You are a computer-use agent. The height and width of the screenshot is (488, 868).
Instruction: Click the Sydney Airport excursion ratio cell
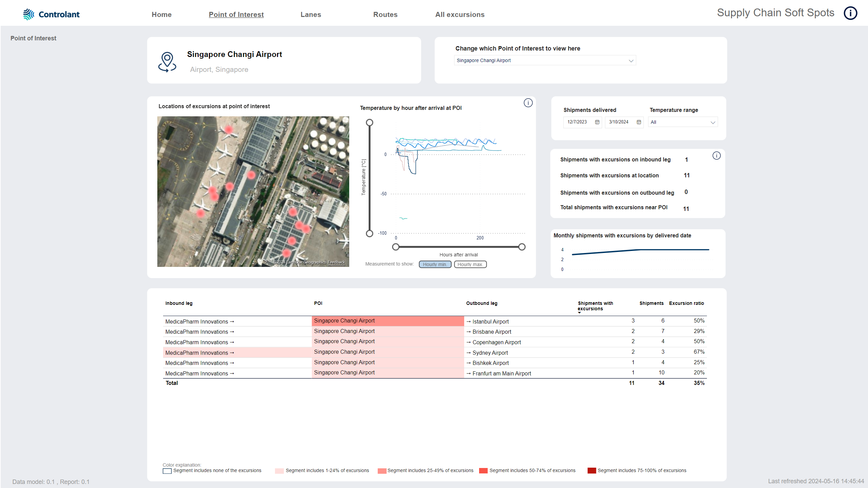(699, 353)
